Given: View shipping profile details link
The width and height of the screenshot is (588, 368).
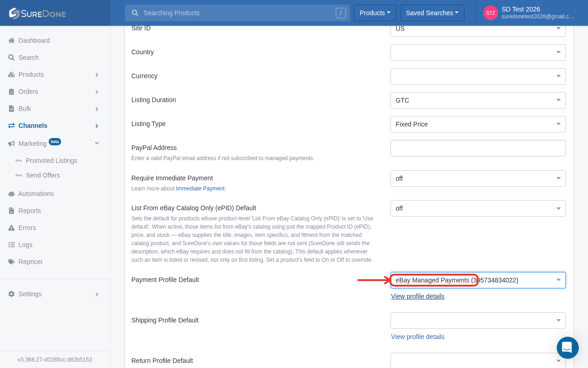Looking at the screenshot, I should coord(418,337).
